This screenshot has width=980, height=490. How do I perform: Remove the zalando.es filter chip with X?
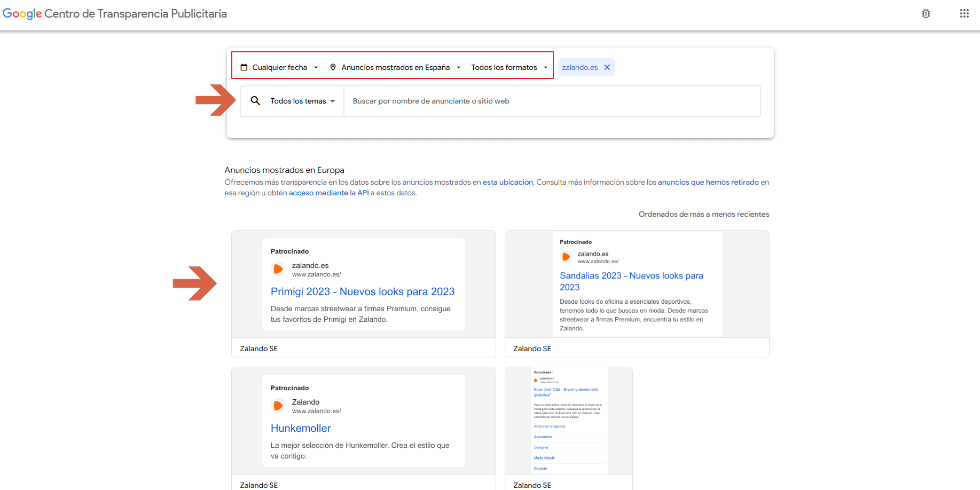[607, 67]
